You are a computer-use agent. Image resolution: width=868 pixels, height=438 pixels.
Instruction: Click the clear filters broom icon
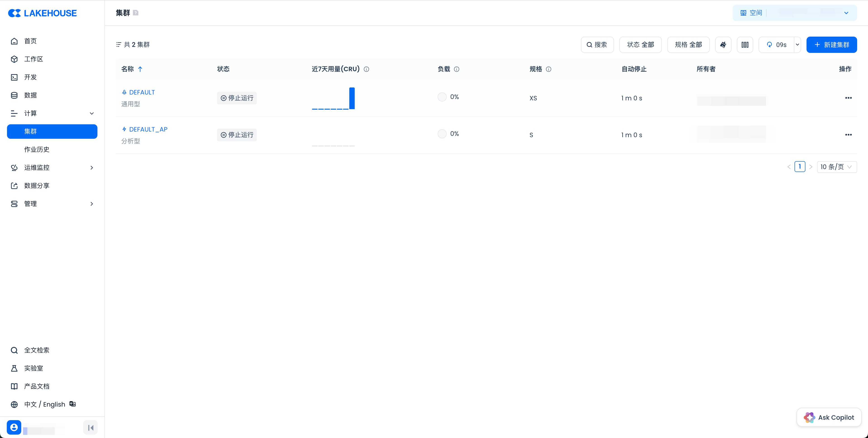click(x=723, y=45)
